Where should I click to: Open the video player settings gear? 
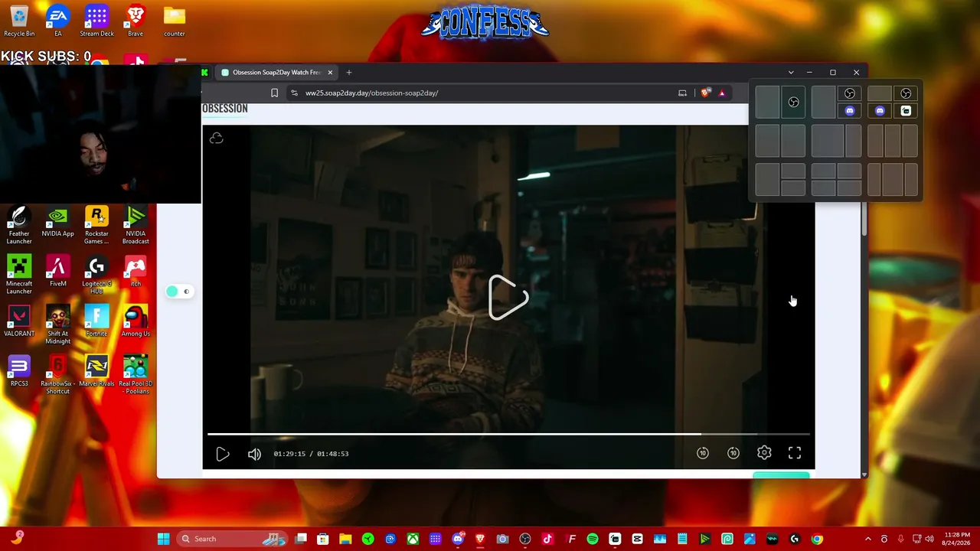click(x=764, y=453)
